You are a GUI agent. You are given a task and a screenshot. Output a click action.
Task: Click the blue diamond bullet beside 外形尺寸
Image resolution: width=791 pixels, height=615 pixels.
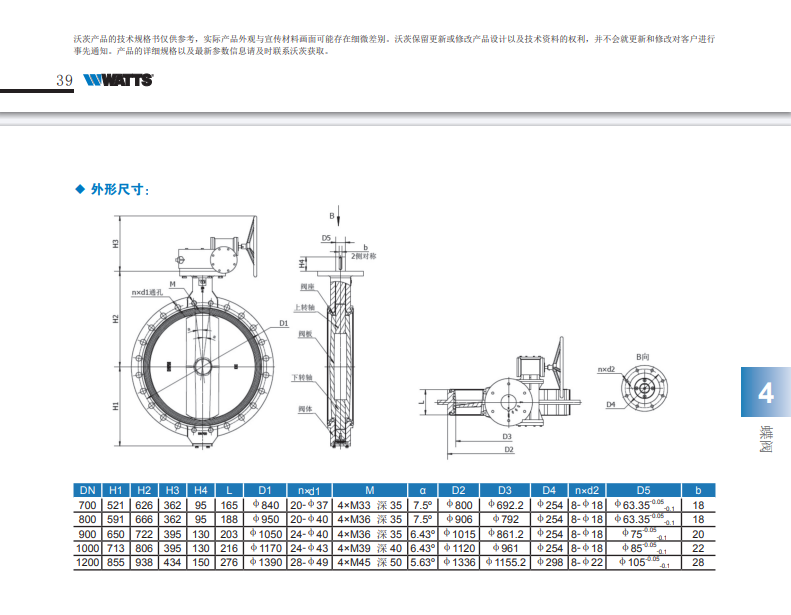81,188
